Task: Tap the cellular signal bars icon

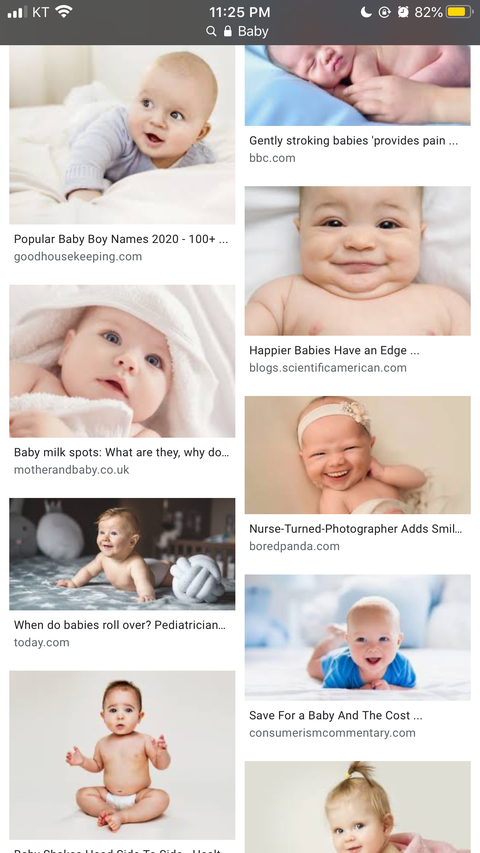Action: pyautogui.click(x=17, y=12)
